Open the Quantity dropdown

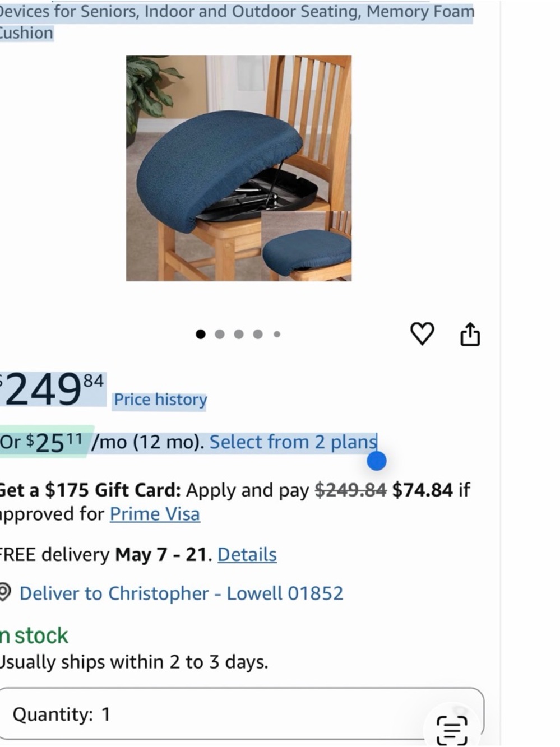(x=241, y=714)
